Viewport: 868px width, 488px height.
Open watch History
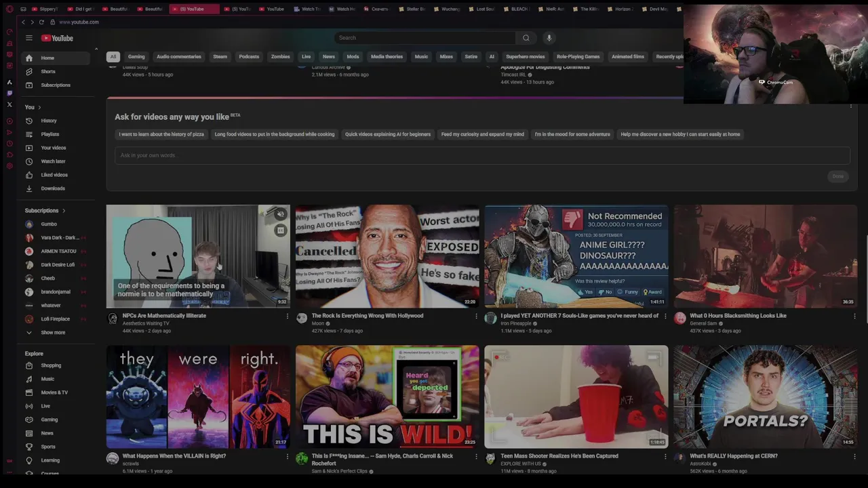click(55, 121)
